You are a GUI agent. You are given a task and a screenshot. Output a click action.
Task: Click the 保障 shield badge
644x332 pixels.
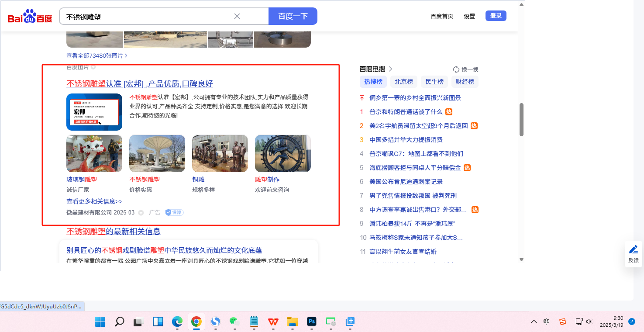pos(174,212)
